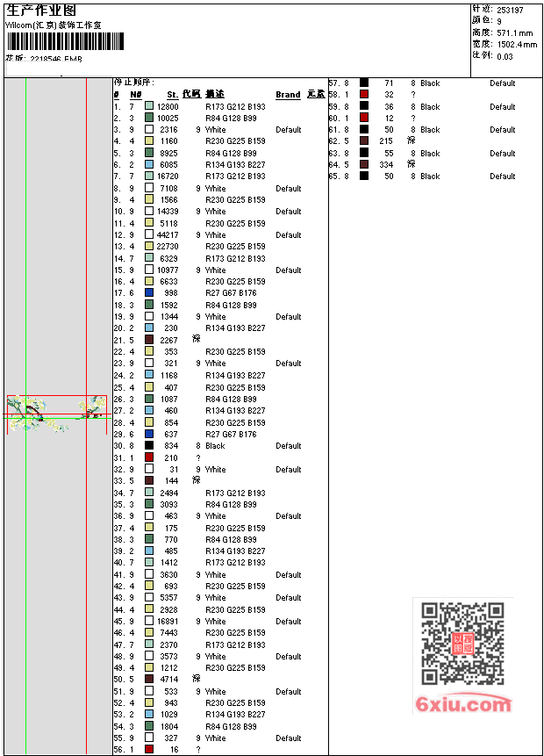544x756 pixels.
Task: Click the brown swatch in stop row 62
Action: click(364, 140)
